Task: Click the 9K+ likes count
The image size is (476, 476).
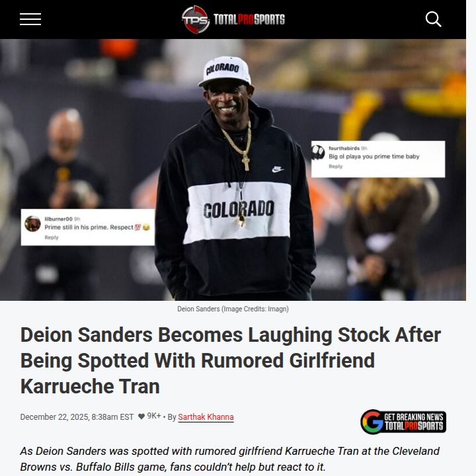Action: [x=154, y=416]
